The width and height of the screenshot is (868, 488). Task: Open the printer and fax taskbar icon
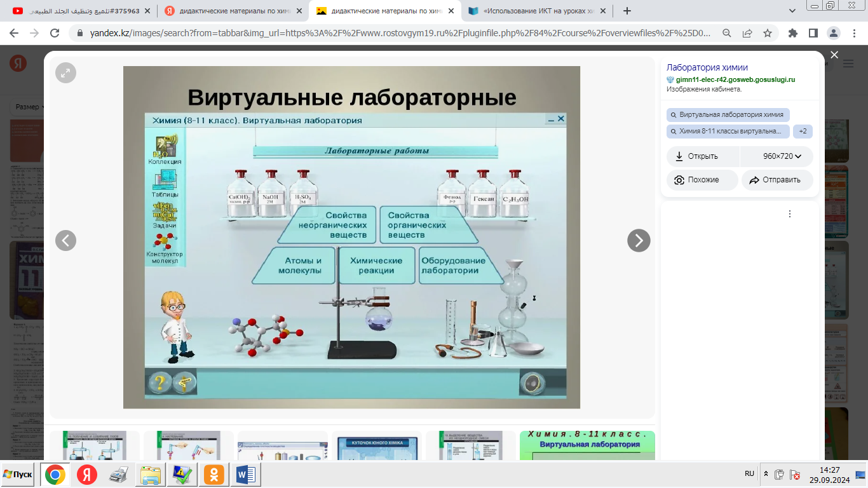pos(119,475)
